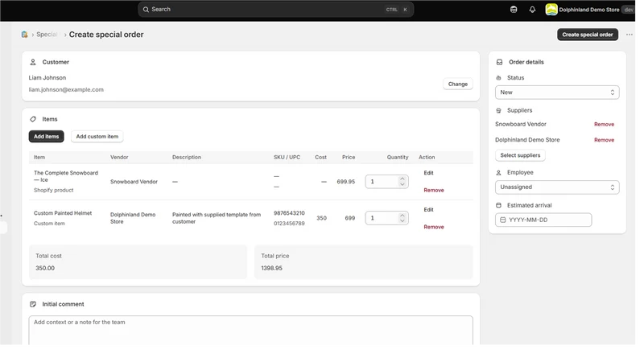Screen dimensions: 644x362
Task: Edit The Complete Snowboard row
Action: [428, 173]
